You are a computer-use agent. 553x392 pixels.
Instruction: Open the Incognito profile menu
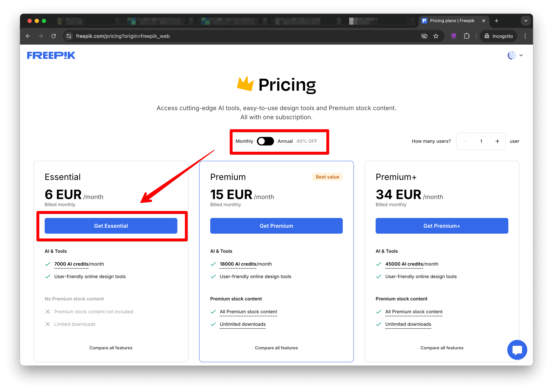(498, 36)
